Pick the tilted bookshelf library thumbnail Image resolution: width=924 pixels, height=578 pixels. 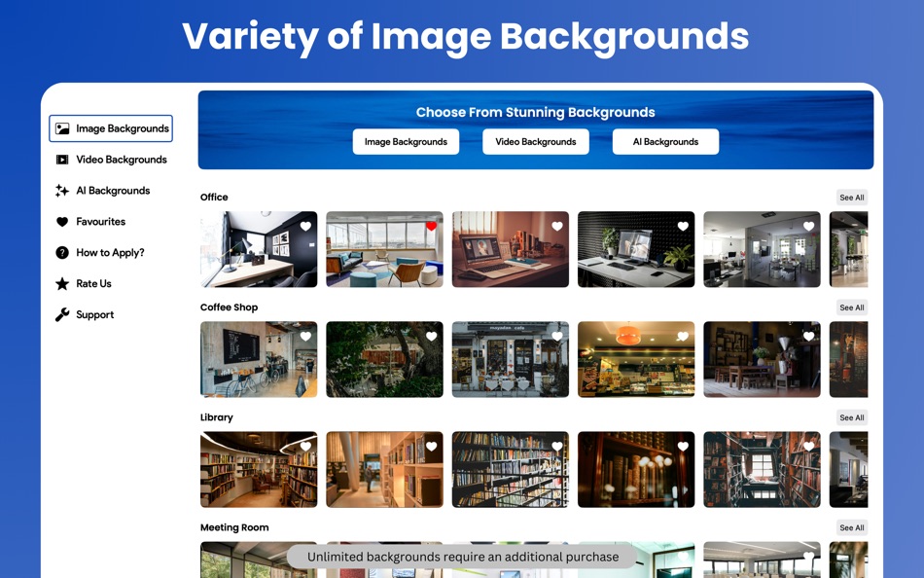(x=511, y=469)
